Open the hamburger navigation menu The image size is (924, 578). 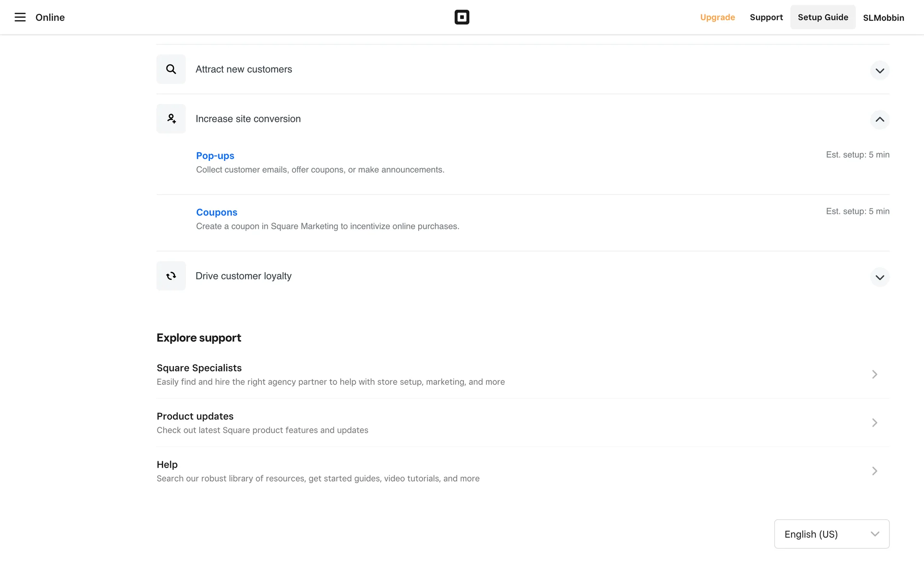pos(20,17)
